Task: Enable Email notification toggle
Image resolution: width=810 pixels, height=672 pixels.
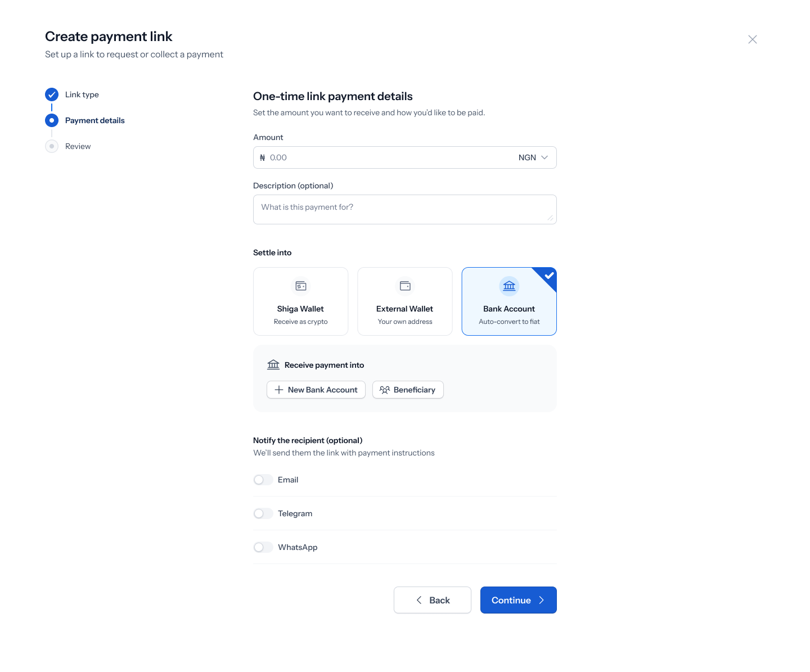Action: point(263,480)
